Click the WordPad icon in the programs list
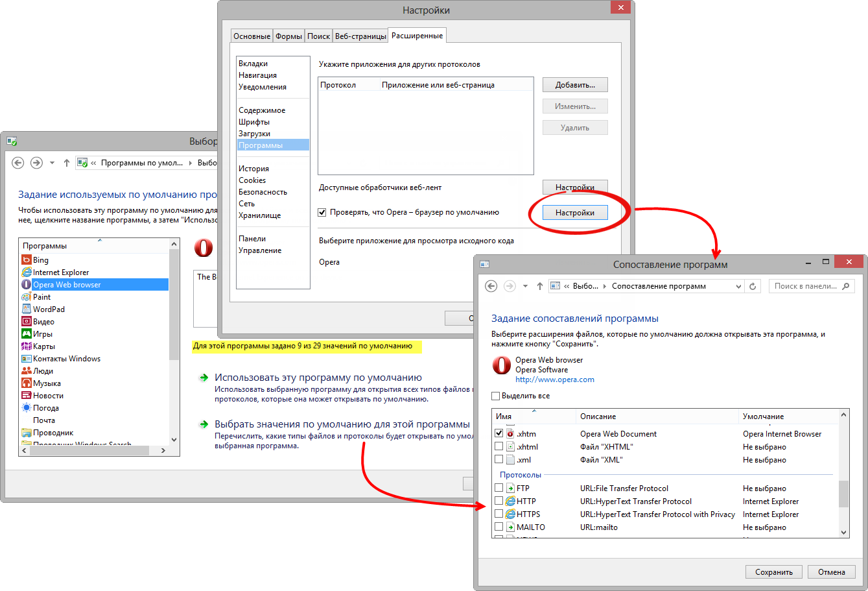The image size is (868, 591). click(x=27, y=309)
